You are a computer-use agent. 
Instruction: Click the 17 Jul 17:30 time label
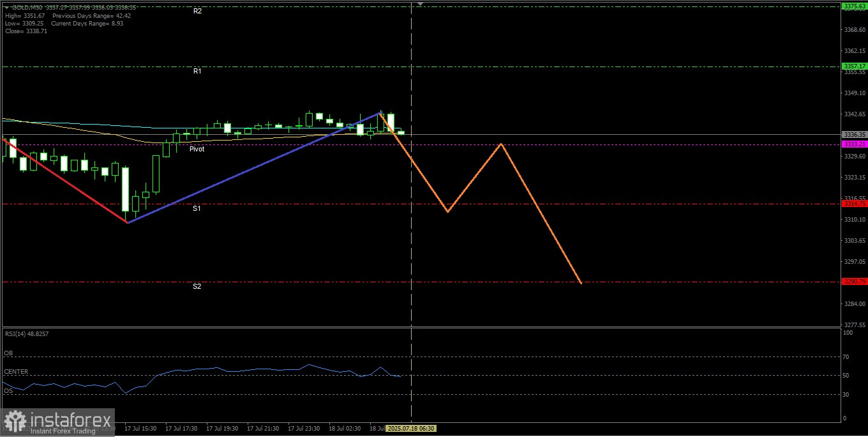(x=181, y=428)
